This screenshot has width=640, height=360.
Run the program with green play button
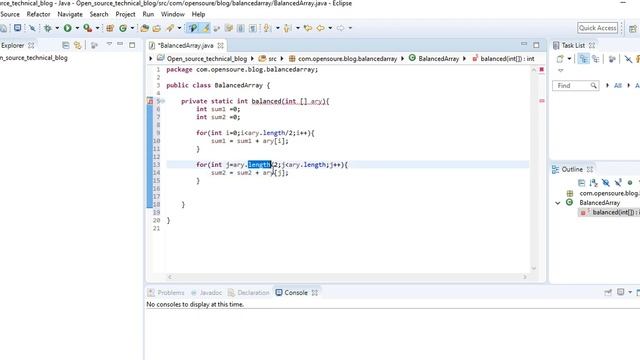[67, 28]
